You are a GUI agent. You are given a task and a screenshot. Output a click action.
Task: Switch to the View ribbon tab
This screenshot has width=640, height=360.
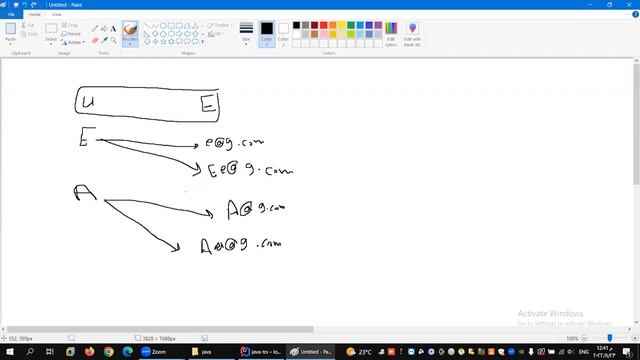tap(57, 14)
